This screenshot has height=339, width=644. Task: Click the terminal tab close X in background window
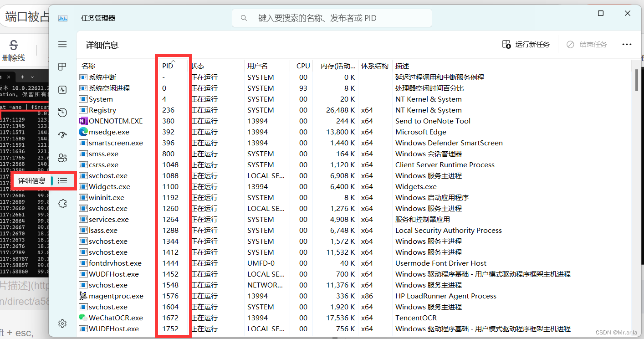[x=9, y=77]
